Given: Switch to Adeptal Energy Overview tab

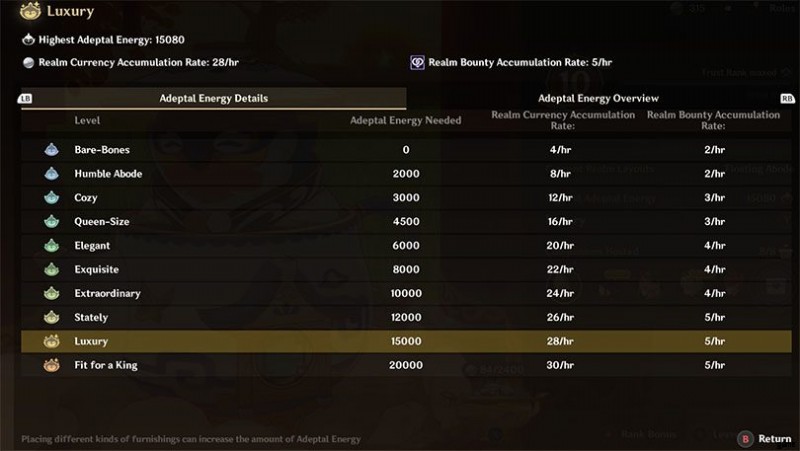Looking at the screenshot, I should 598,98.
